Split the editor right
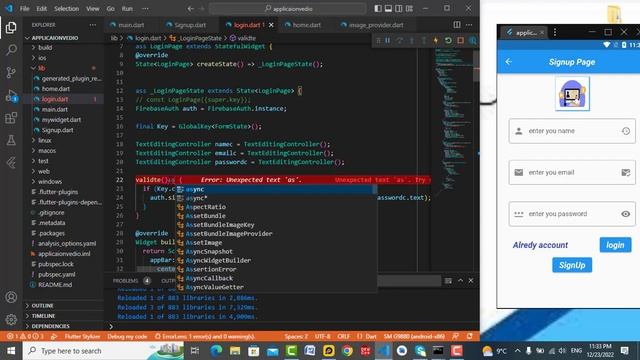This screenshot has width=640, height=360. (x=457, y=25)
